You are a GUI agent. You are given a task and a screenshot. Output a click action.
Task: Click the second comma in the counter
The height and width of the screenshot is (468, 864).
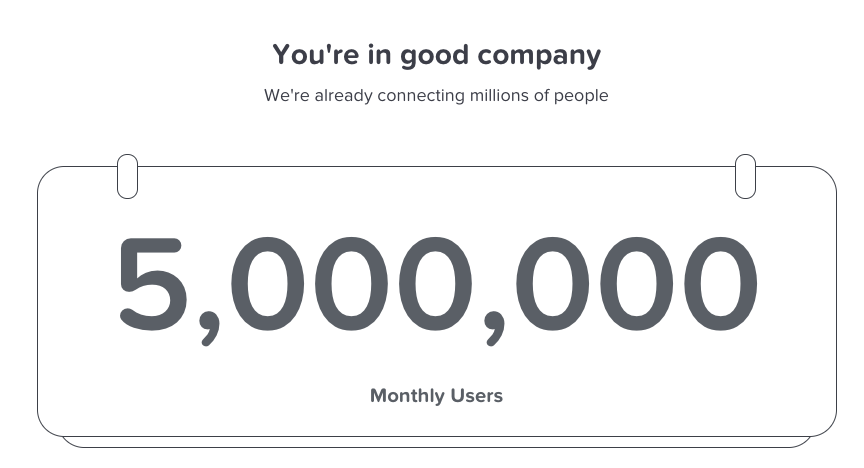click(x=494, y=329)
